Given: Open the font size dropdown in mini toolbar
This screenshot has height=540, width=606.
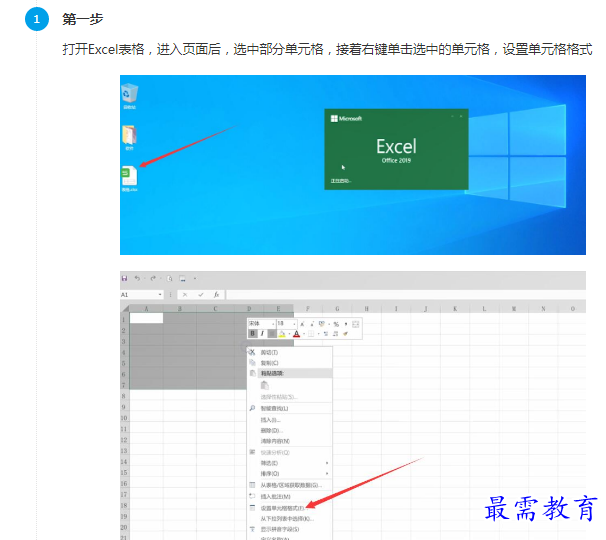Looking at the screenshot, I should (x=294, y=324).
